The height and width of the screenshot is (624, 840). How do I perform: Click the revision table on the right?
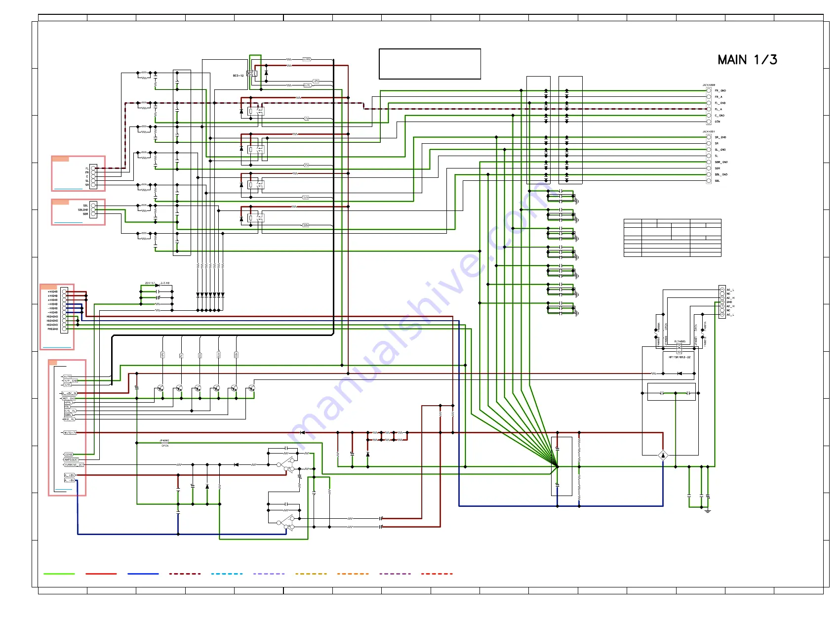click(672, 238)
